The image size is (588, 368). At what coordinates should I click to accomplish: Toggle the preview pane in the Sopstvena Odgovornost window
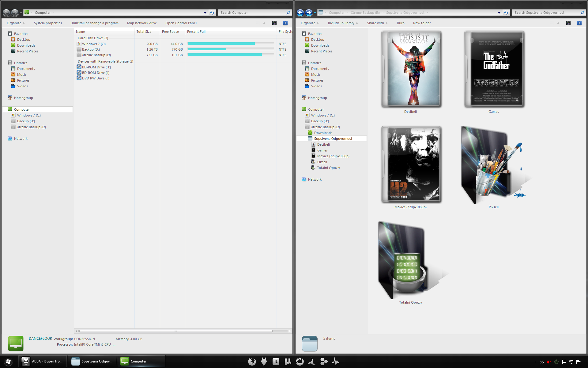(568, 23)
